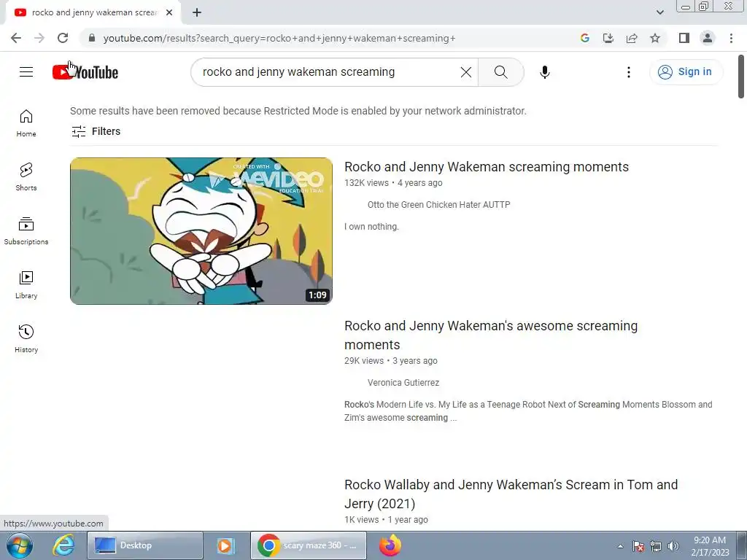747x560 pixels.
Task: Open Shorts in the sidebar
Action: (x=26, y=177)
